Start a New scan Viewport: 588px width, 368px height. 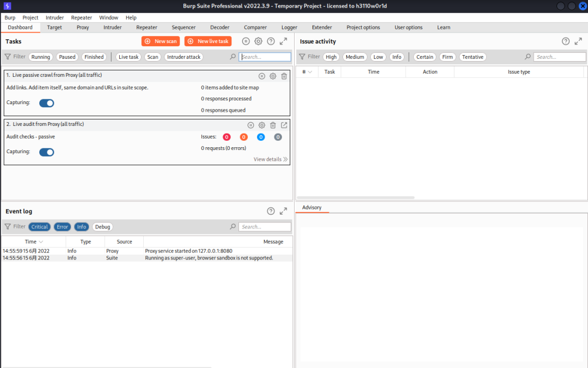[x=160, y=41]
